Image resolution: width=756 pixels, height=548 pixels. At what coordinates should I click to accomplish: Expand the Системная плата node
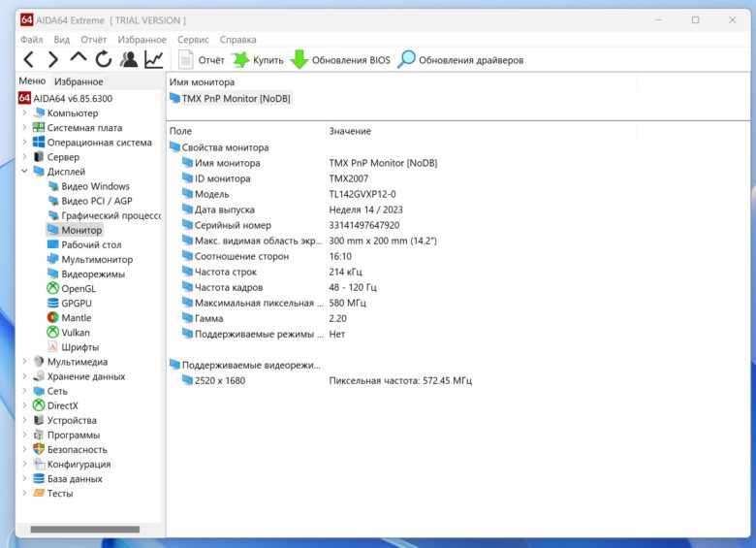[x=24, y=127]
